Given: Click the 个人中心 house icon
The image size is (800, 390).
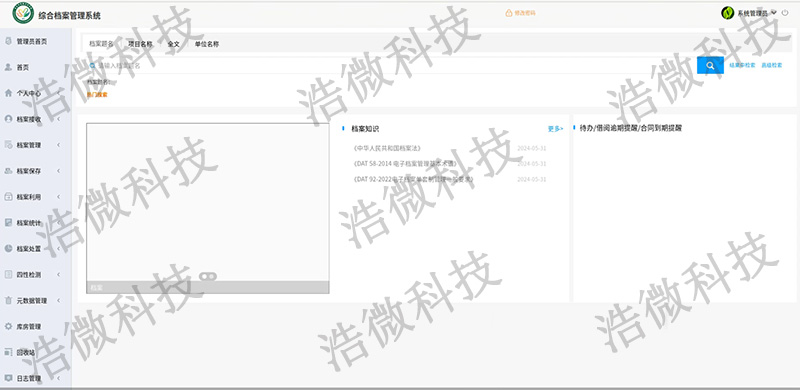Looking at the screenshot, I should 8,93.
